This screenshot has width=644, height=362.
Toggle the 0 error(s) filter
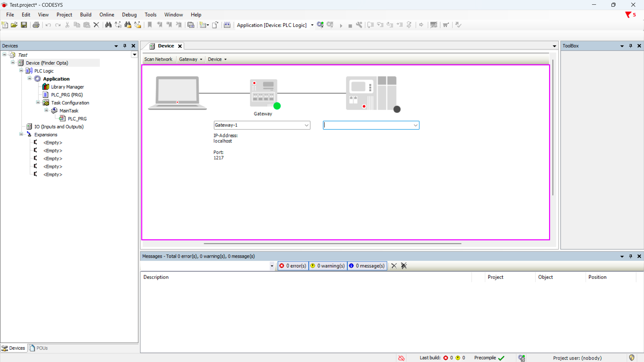293,266
